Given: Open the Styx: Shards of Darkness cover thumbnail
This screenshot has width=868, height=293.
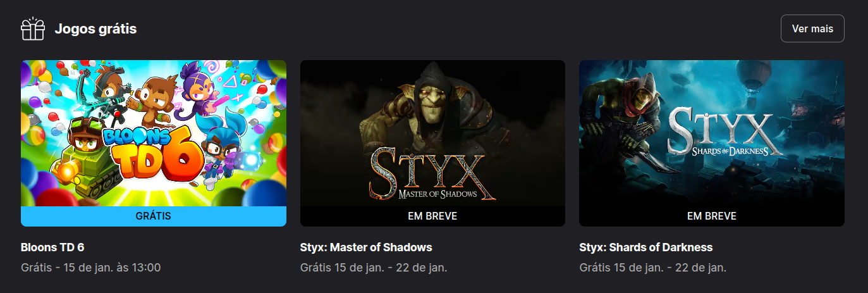Looking at the screenshot, I should 712,143.
